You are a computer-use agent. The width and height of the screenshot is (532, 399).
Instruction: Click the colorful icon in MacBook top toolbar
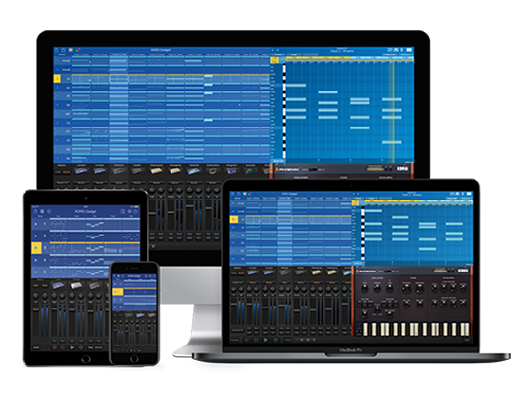(x=249, y=194)
